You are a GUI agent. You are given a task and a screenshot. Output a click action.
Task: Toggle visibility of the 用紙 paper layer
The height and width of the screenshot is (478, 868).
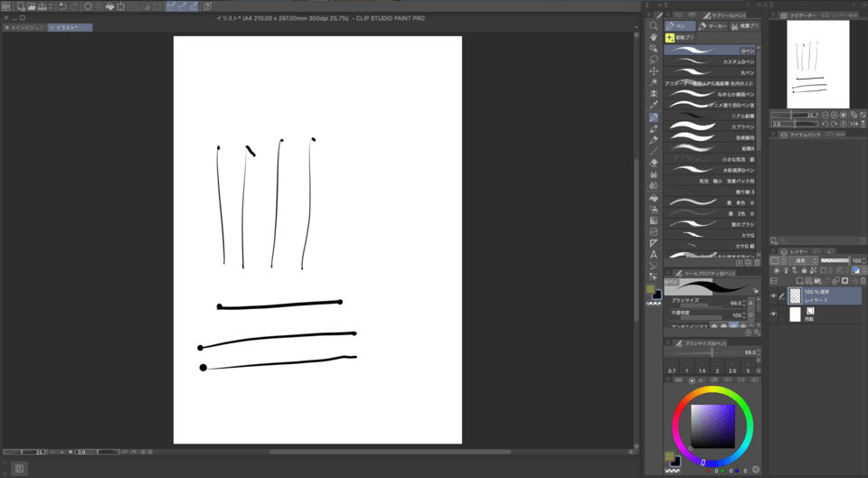774,314
